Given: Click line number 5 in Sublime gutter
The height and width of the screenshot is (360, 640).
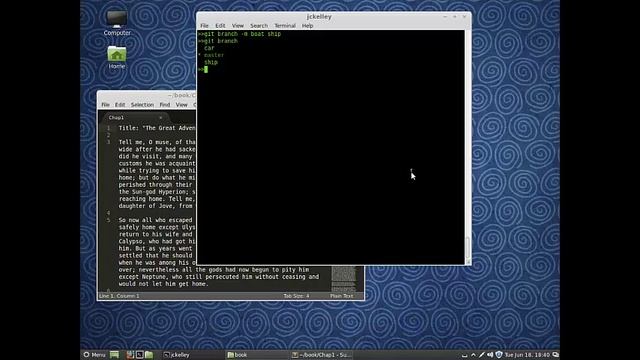Looking at the screenshot, I should pos(109,220).
